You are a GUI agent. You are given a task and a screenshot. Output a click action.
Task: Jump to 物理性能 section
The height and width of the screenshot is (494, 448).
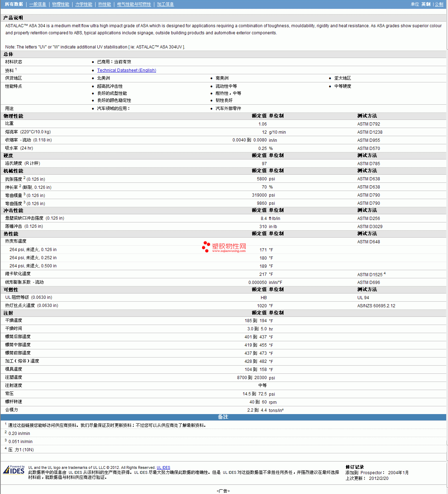coord(61,4)
